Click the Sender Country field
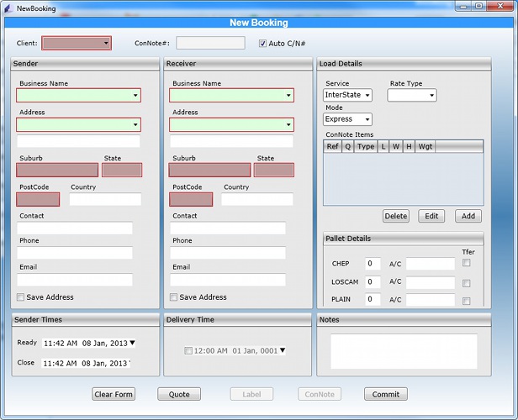Viewport: 518px width, 420px height. (105, 199)
